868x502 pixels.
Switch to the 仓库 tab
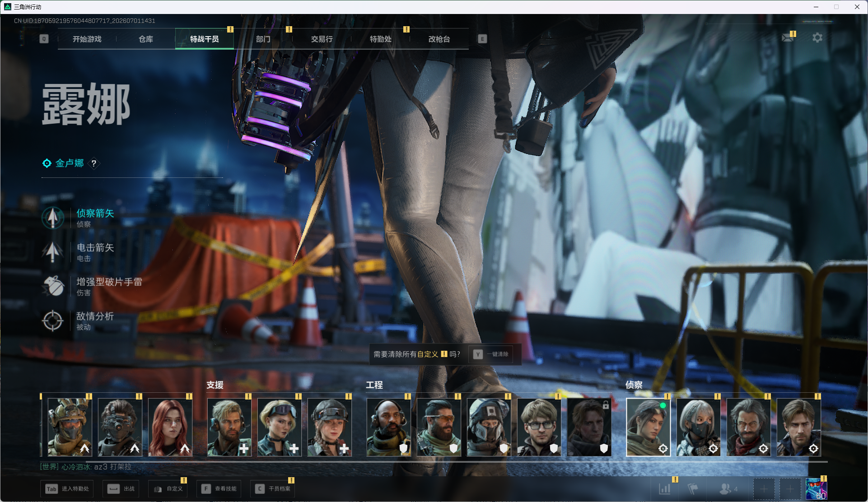(x=145, y=39)
